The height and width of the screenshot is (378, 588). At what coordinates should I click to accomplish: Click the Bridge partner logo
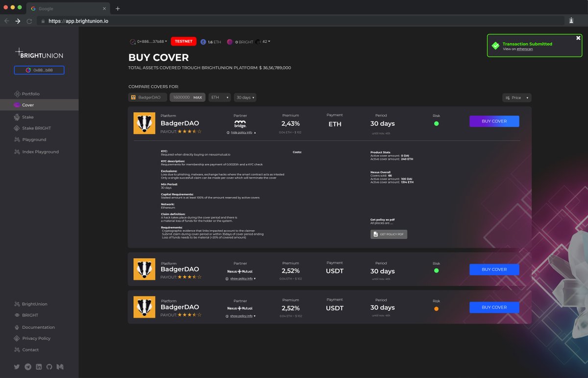point(240,124)
